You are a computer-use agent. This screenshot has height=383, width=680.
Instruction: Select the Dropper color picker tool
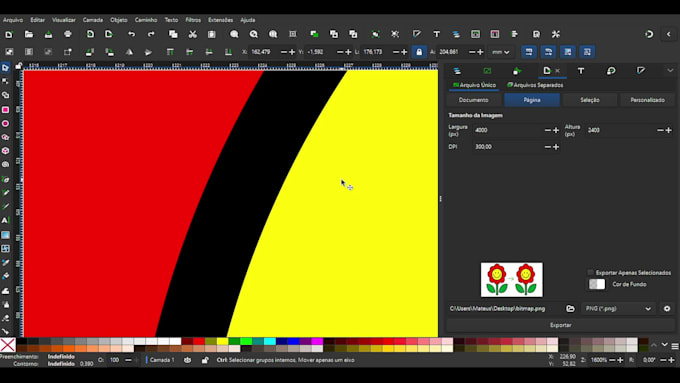click(5, 262)
